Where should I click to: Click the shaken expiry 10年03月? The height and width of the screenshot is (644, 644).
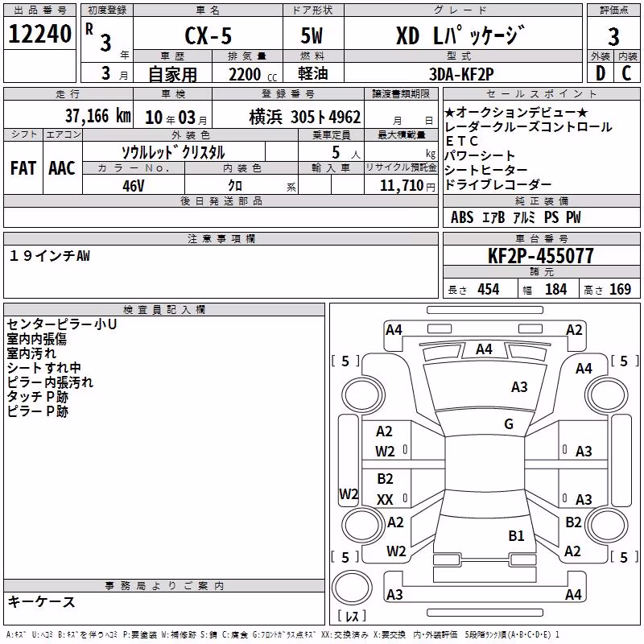175,118
